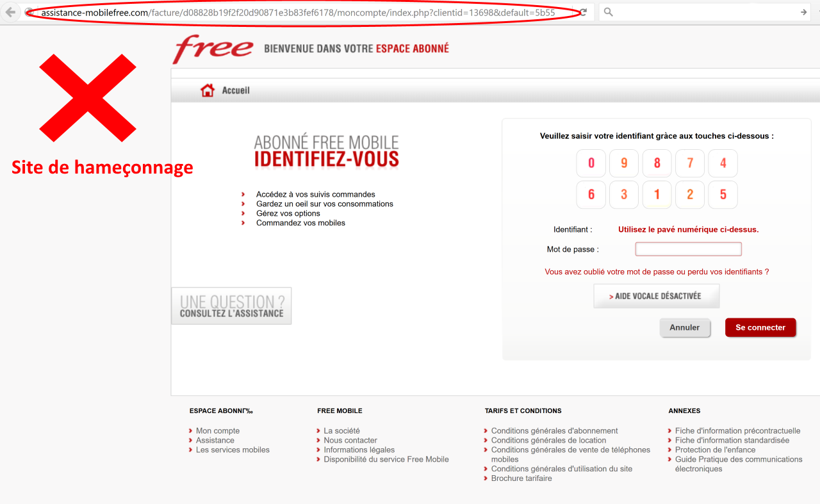Viewport: 820px width, 504px height.
Task: Open Conditions générales de vente de téléphones mobiles
Action: 571,455
